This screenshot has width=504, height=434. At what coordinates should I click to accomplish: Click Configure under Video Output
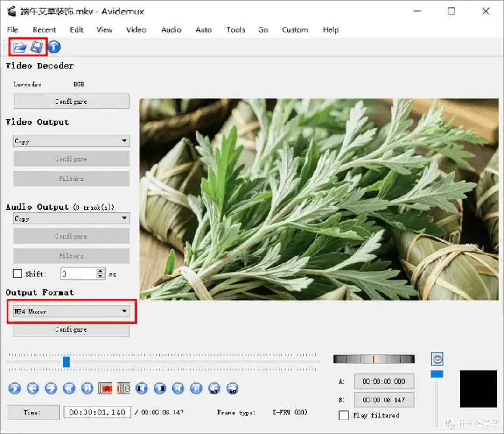point(71,159)
